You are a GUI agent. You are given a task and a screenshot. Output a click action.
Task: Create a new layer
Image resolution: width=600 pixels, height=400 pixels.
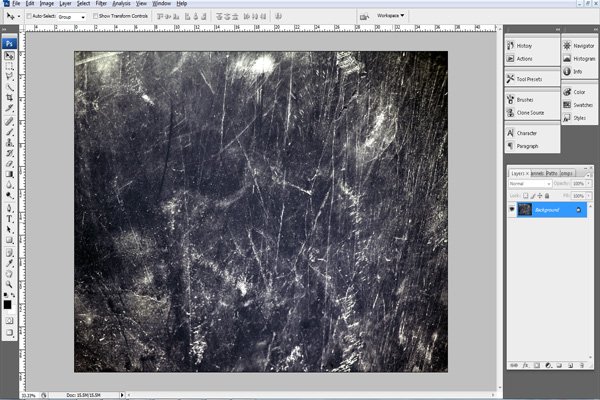pyautogui.click(x=570, y=365)
